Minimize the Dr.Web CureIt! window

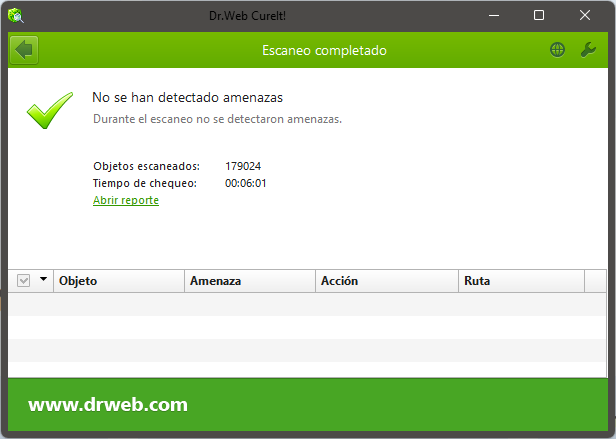(x=494, y=16)
